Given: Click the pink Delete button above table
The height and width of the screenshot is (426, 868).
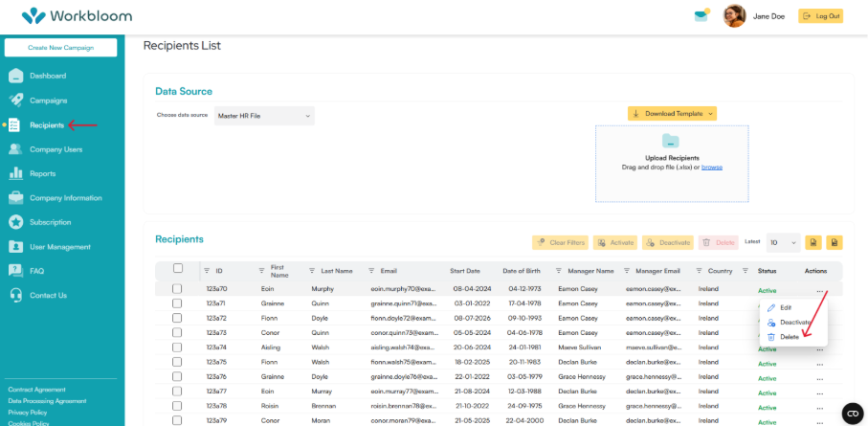Looking at the screenshot, I should 718,242.
